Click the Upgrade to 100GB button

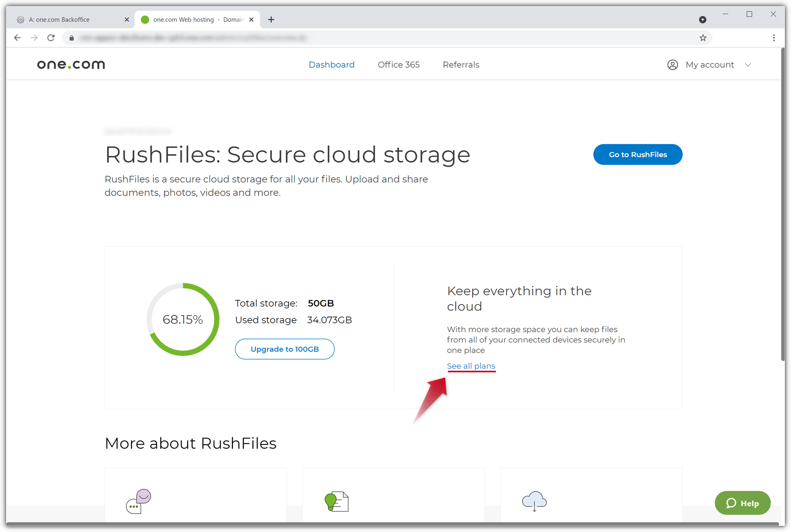[284, 349]
